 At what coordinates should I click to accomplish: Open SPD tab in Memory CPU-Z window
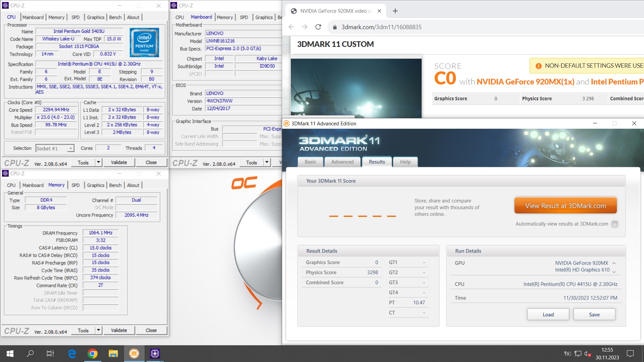click(x=75, y=185)
